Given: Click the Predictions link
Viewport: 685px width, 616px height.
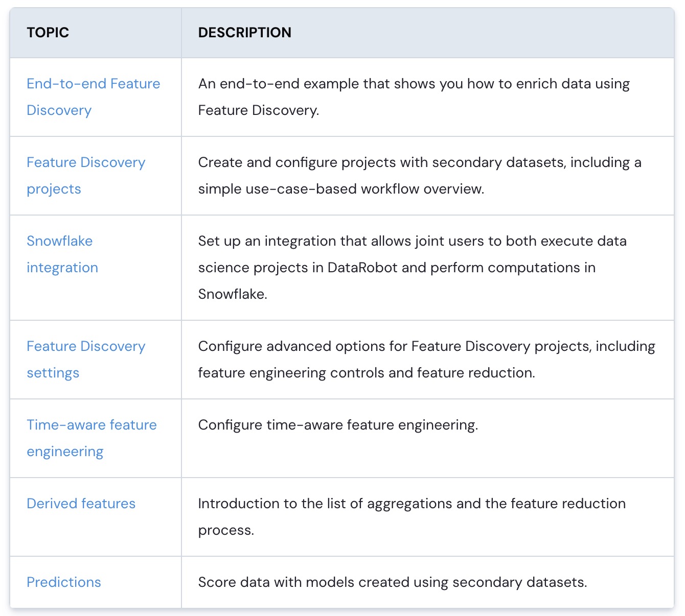Looking at the screenshot, I should (x=64, y=582).
